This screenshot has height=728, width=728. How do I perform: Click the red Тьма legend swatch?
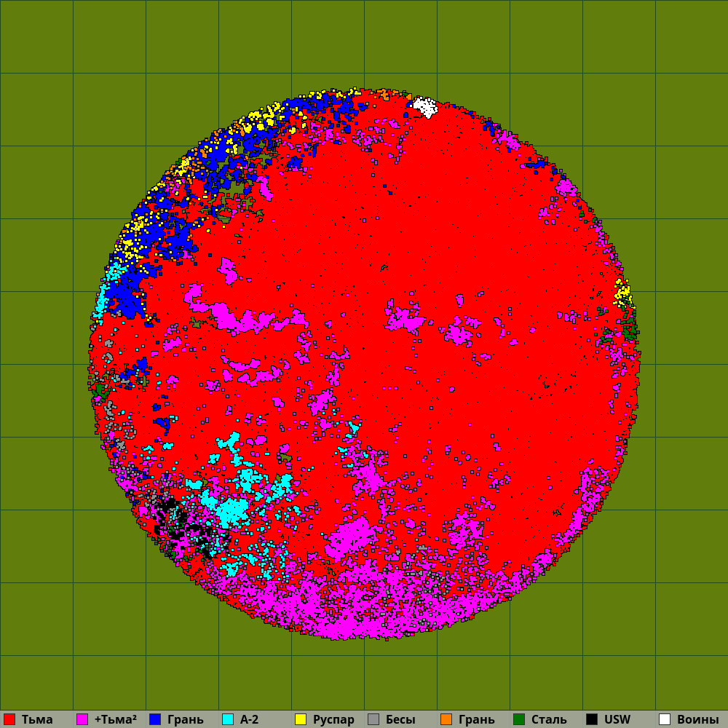point(9,719)
